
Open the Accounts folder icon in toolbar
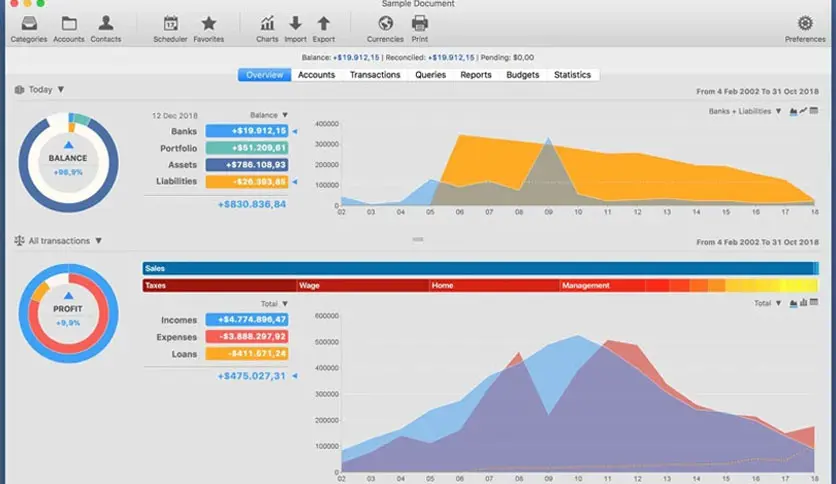[x=69, y=24]
